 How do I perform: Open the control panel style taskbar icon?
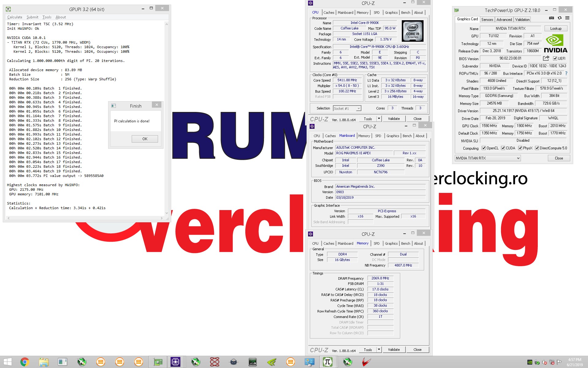309,362
